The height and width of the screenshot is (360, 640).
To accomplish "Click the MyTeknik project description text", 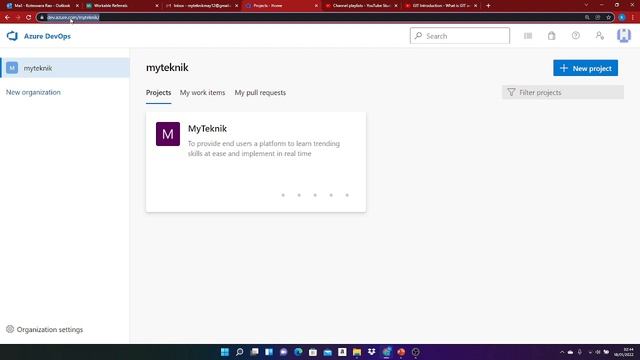I will [264, 149].
